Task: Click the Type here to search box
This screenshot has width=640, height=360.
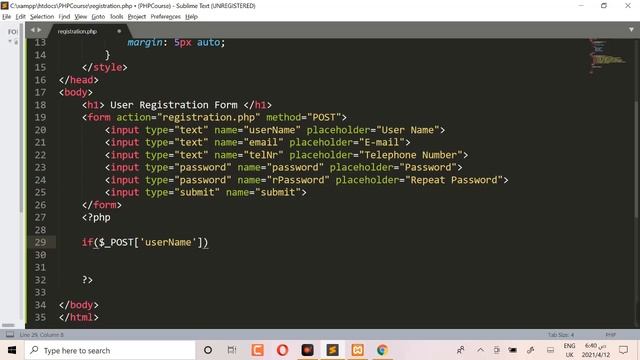Action: [x=110, y=350]
